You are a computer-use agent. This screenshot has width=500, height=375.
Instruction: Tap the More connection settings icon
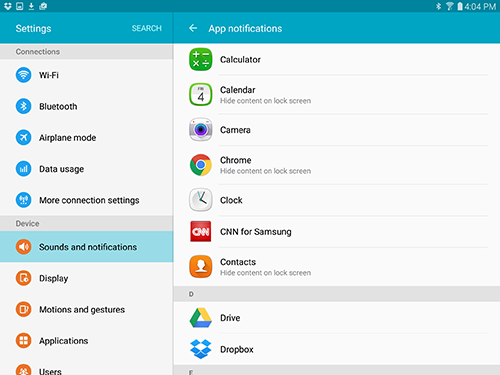coord(23,200)
